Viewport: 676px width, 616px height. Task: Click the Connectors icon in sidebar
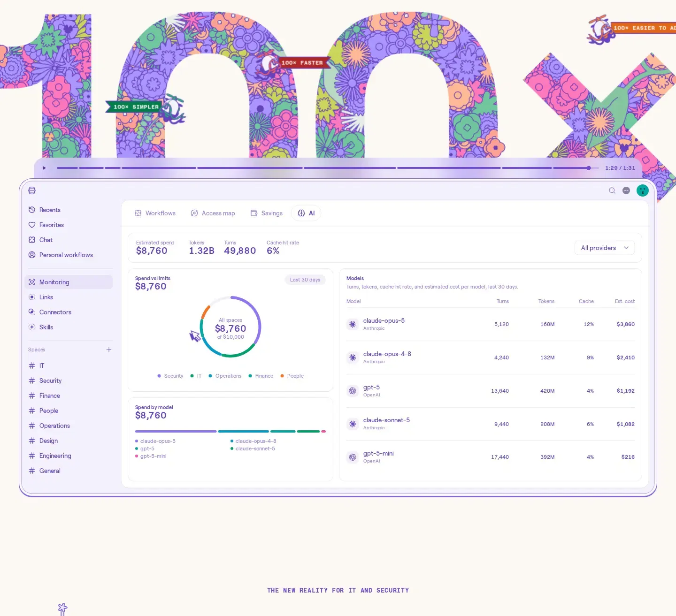[x=32, y=312]
